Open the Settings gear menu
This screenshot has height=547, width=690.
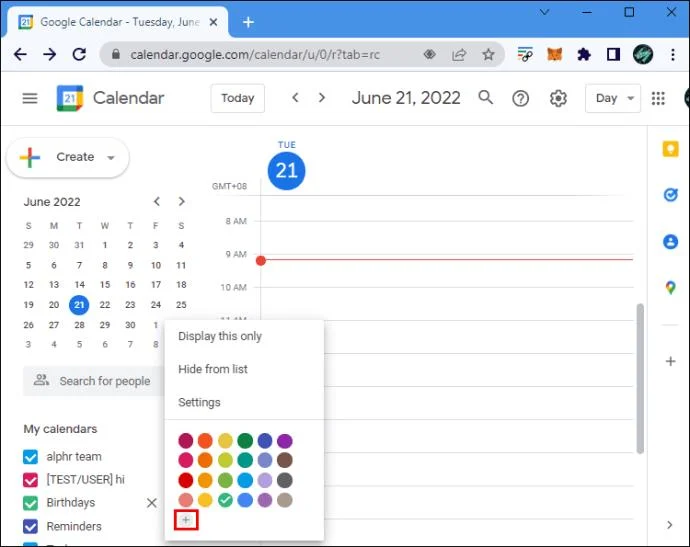point(558,98)
